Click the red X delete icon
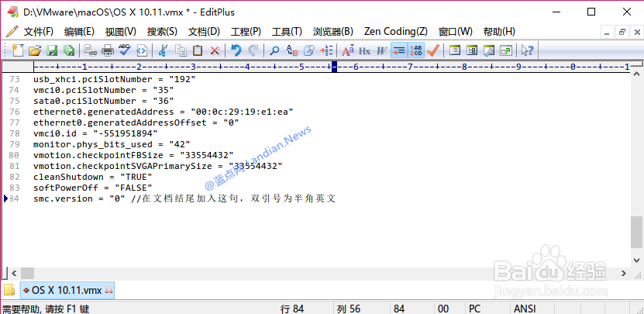644x314 pixels. point(215,50)
